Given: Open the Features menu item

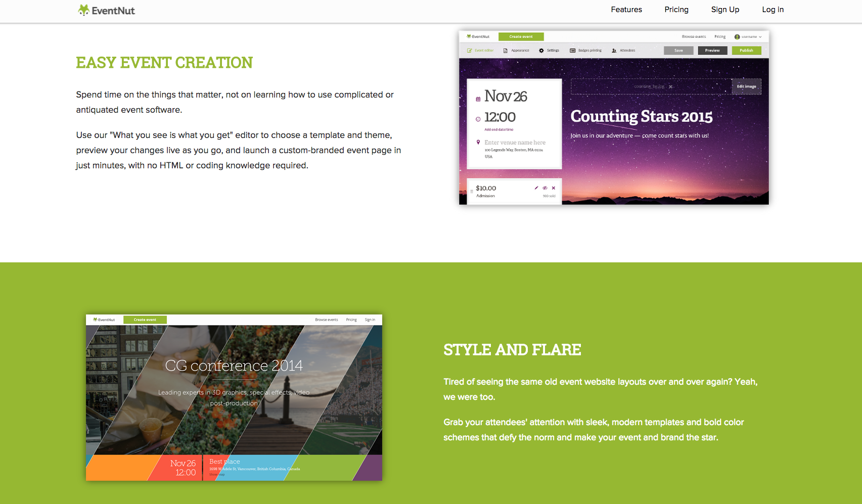Looking at the screenshot, I should coord(626,10).
